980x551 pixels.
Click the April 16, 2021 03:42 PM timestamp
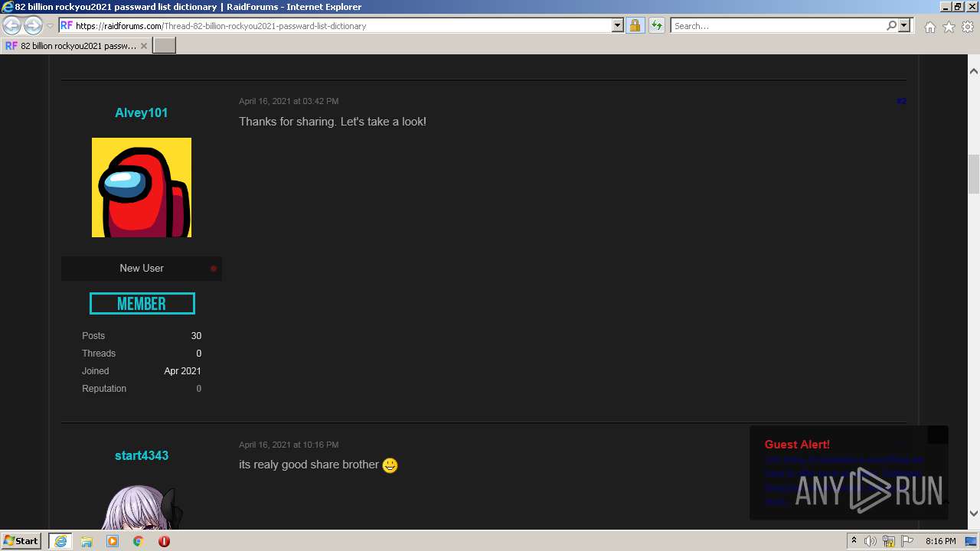(x=289, y=101)
